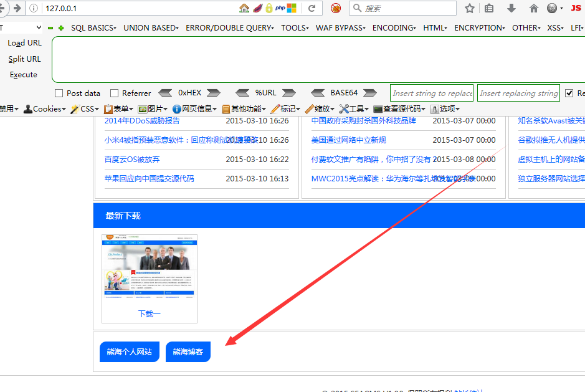Expand the ENCODING dropdown
585x392 pixels.
point(394,27)
